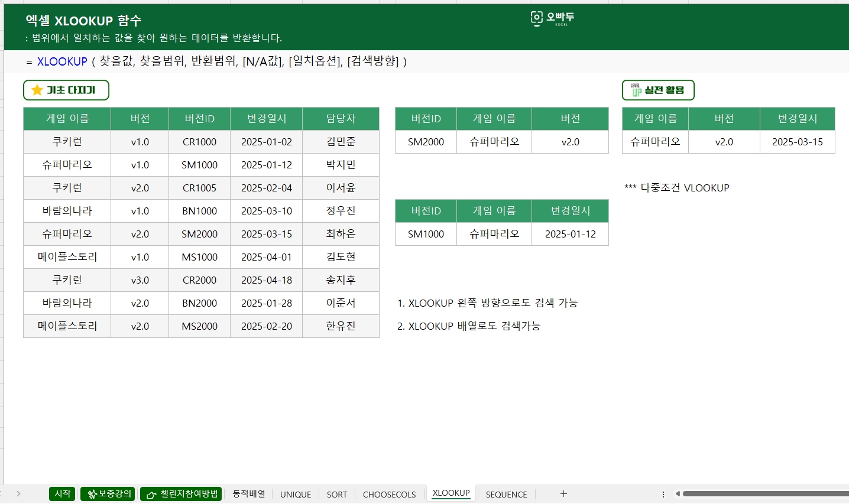Select cell MS2000

(199, 326)
